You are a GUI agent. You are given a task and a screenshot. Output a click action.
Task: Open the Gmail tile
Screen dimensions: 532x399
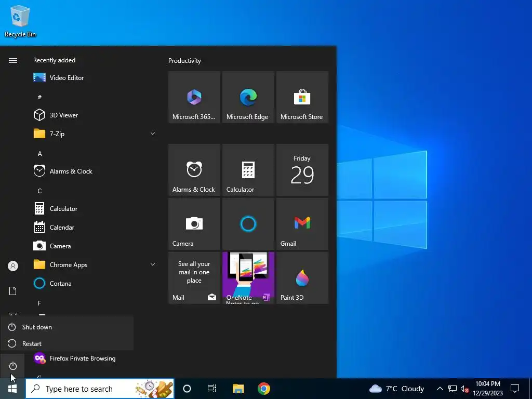(302, 224)
